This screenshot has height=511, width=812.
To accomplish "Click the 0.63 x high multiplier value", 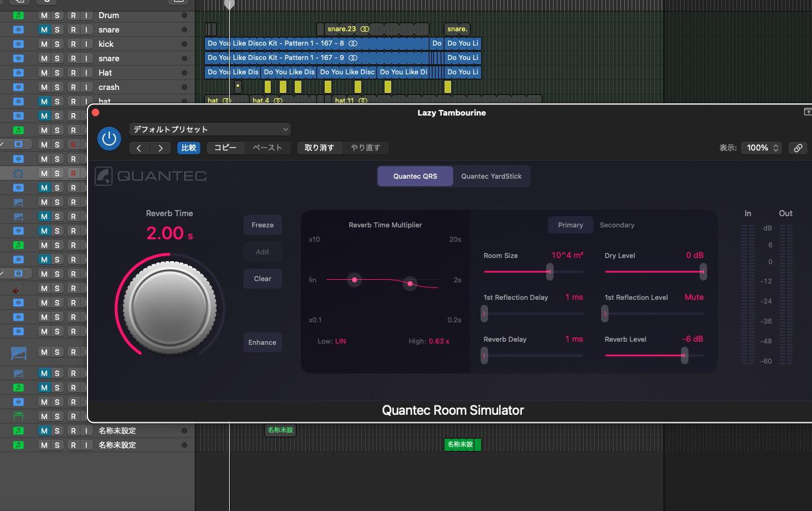I will click(x=439, y=341).
